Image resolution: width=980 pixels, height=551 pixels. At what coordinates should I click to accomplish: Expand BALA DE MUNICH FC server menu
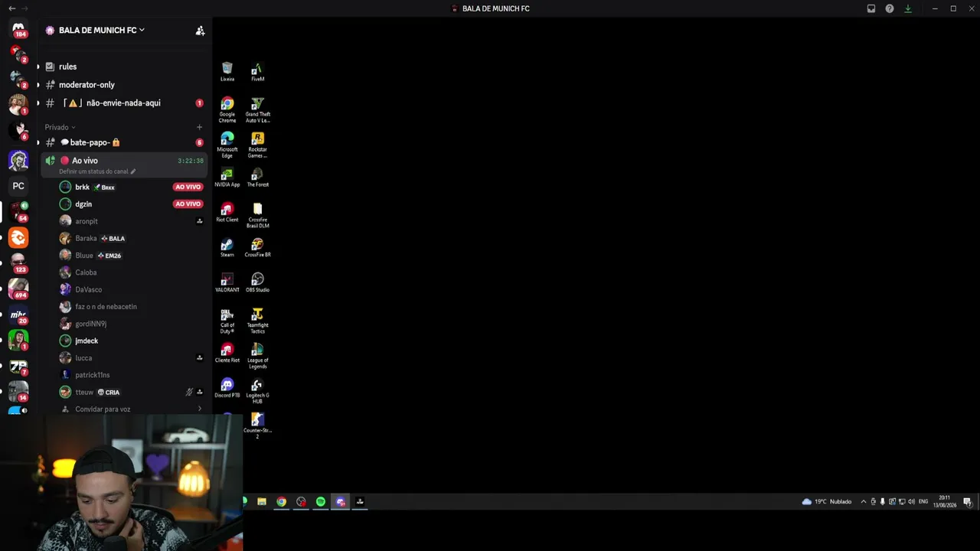(101, 31)
